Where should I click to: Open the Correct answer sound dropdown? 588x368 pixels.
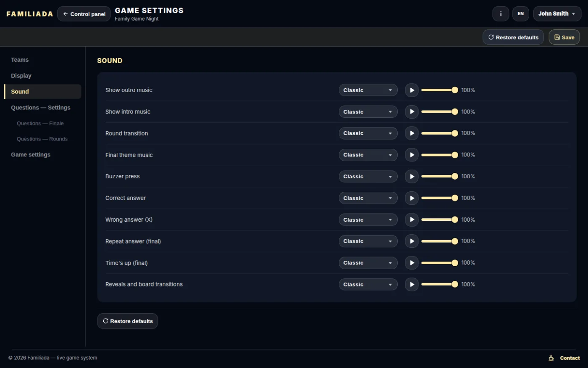coord(368,198)
